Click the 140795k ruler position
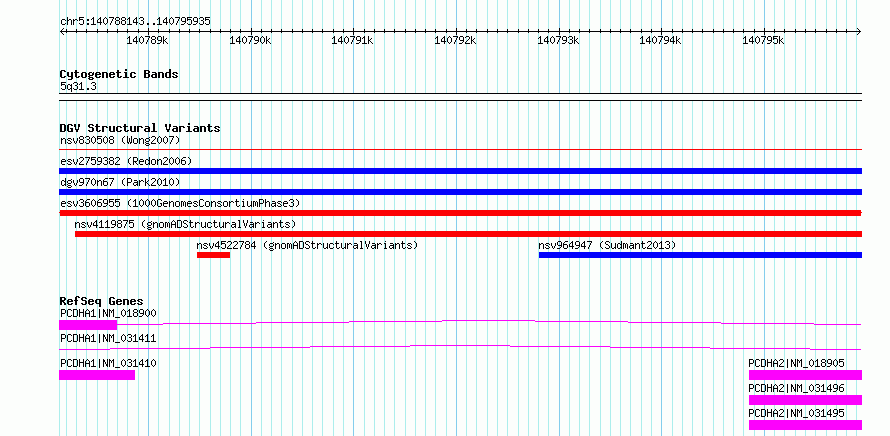The image size is (890, 436). [x=763, y=40]
